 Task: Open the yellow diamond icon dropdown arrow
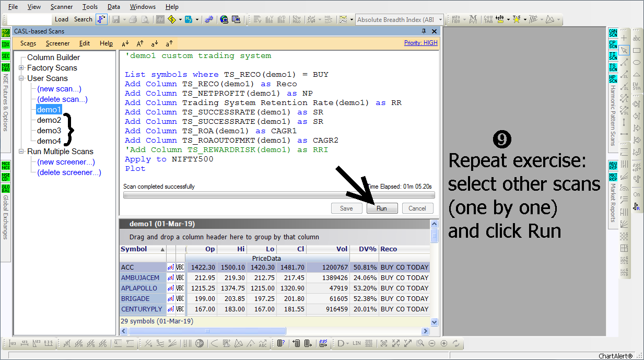point(181,19)
